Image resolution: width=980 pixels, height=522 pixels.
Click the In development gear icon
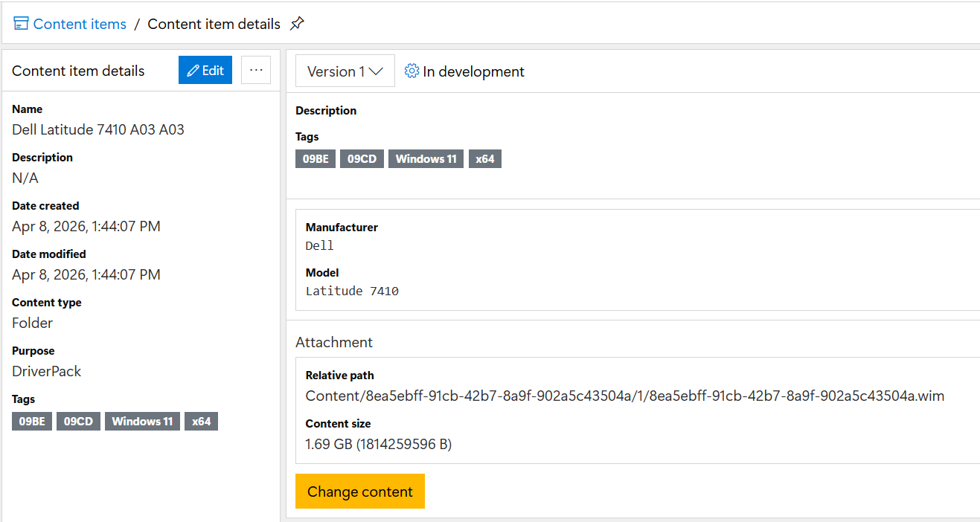click(411, 71)
